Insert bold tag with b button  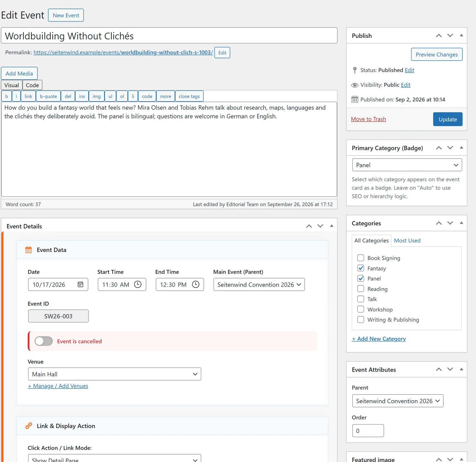coord(7,96)
